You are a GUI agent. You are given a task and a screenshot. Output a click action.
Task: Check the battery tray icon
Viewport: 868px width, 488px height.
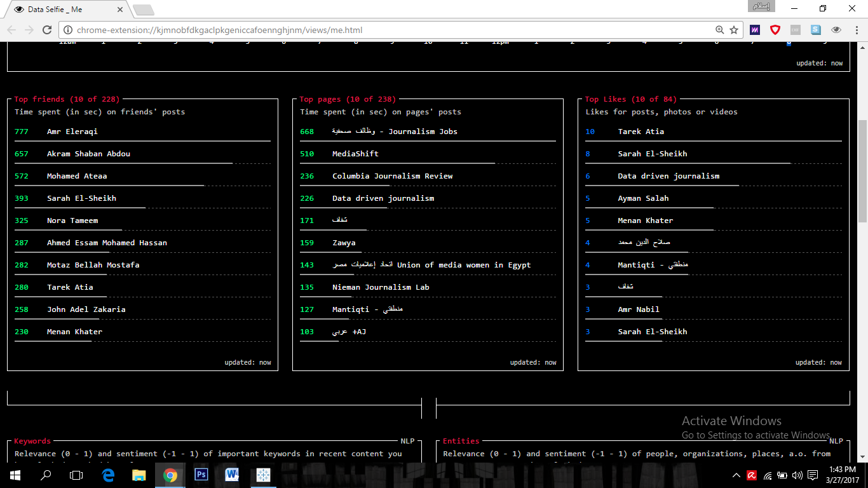coord(782,475)
